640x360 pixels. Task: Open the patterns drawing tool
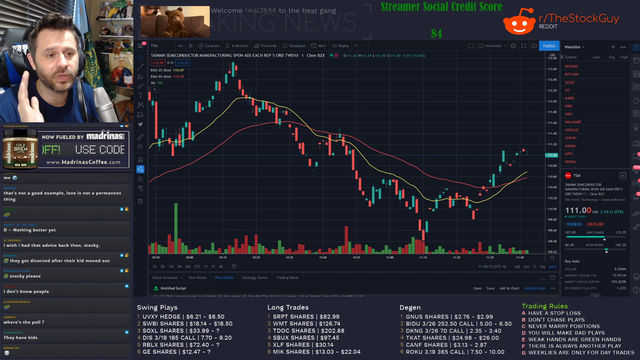[x=140, y=105]
